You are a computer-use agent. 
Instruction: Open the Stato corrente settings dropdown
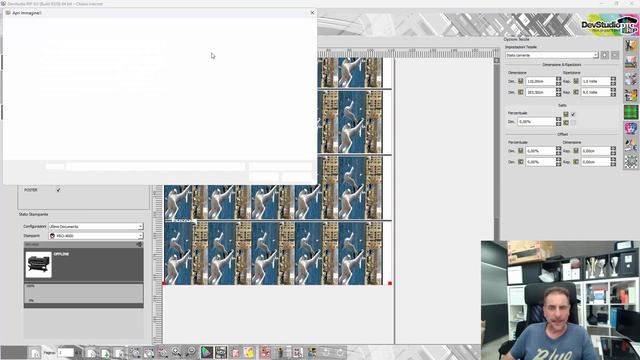coord(552,55)
